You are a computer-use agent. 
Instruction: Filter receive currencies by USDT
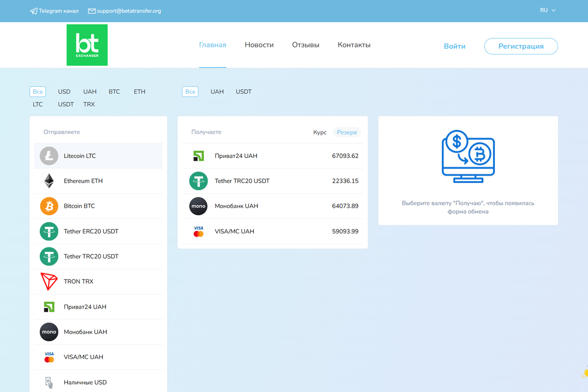point(244,92)
